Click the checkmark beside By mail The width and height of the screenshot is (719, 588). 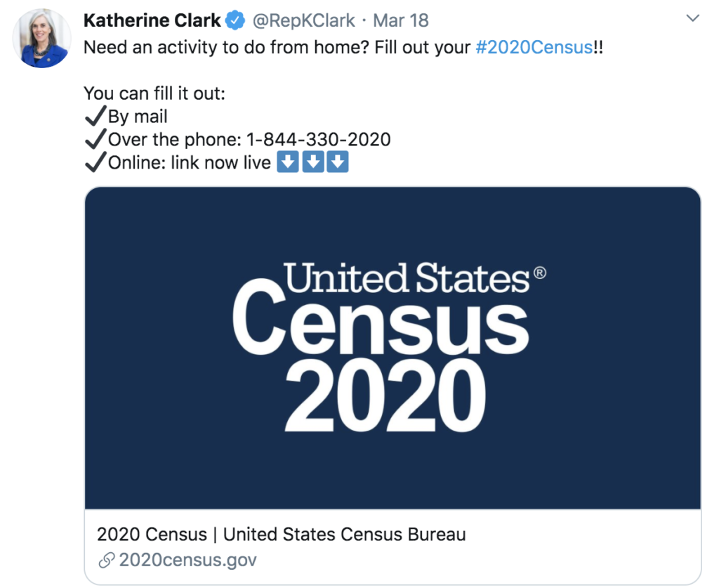95,116
